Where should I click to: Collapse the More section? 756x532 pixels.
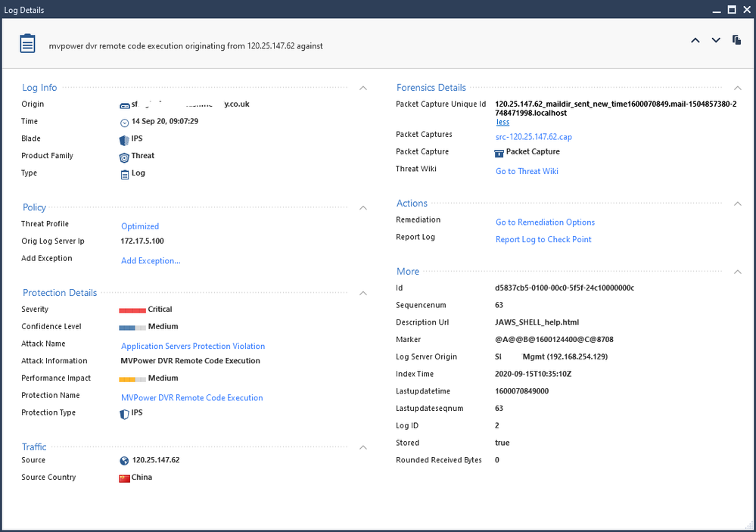[738, 272]
